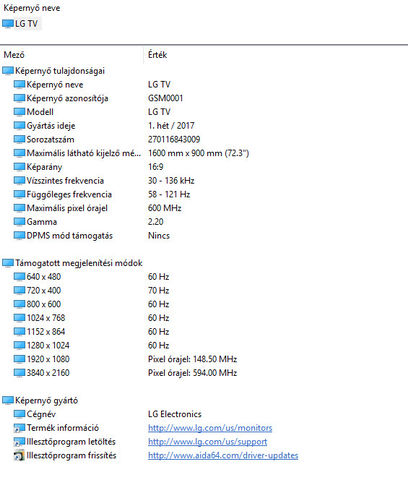Click the icon next to 1024 x 768
This screenshot has width=408, height=480.
click(19, 318)
